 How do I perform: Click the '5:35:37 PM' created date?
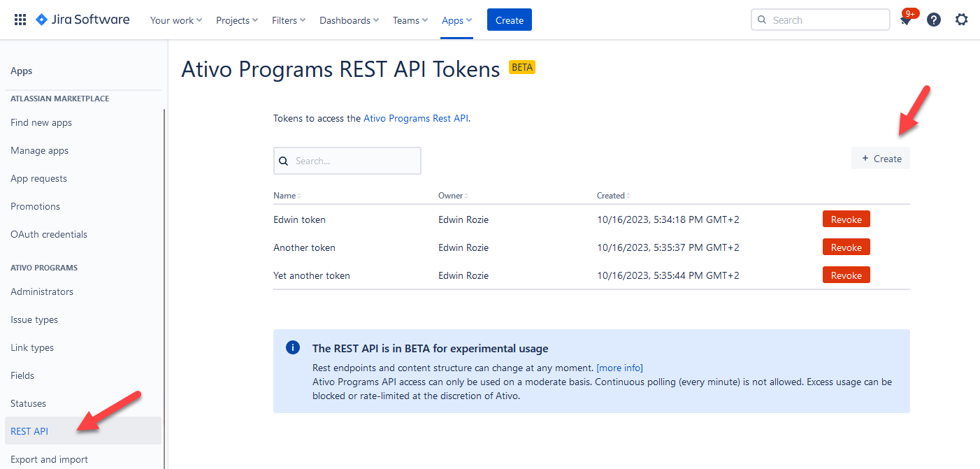click(668, 247)
